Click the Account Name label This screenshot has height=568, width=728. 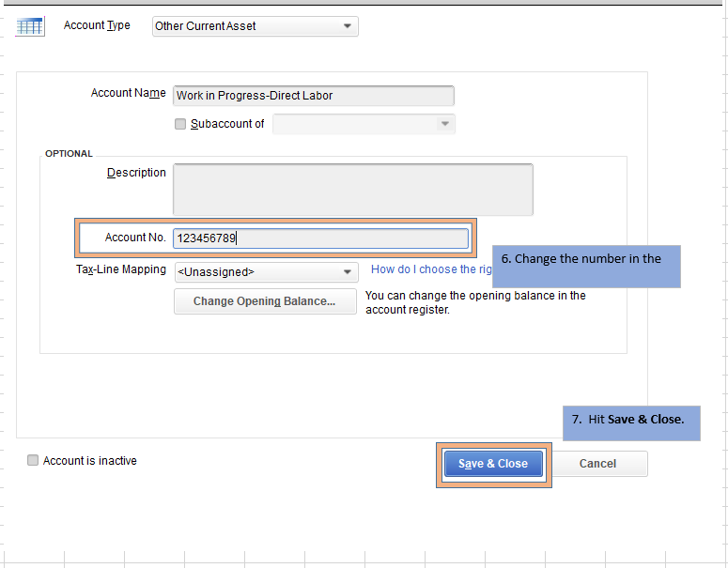coord(128,94)
